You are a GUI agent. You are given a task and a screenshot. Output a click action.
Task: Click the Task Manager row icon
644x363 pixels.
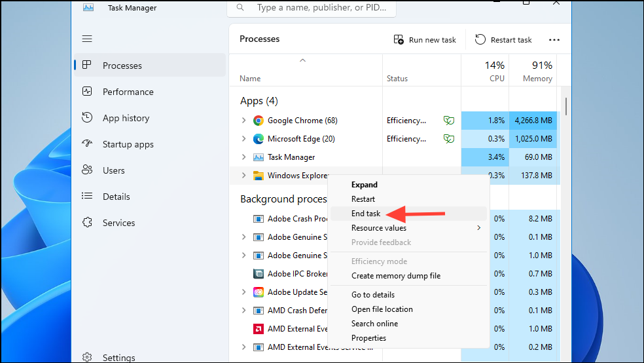click(x=259, y=157)
